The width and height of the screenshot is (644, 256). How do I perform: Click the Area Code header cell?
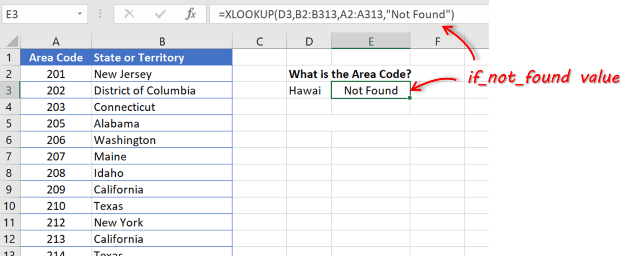[x=56, y=57]
